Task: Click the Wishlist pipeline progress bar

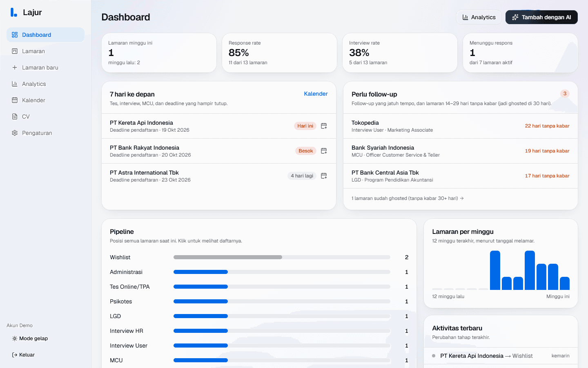Action: coord(282,257)
